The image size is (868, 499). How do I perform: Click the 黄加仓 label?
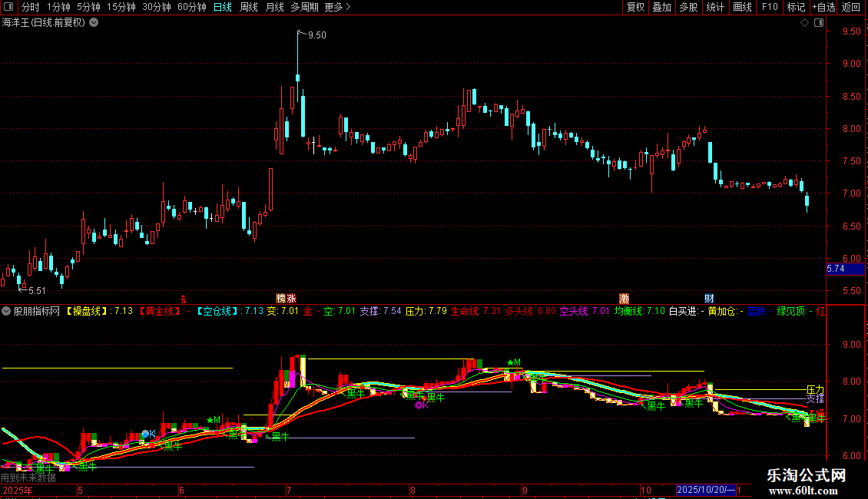(722, 312)
